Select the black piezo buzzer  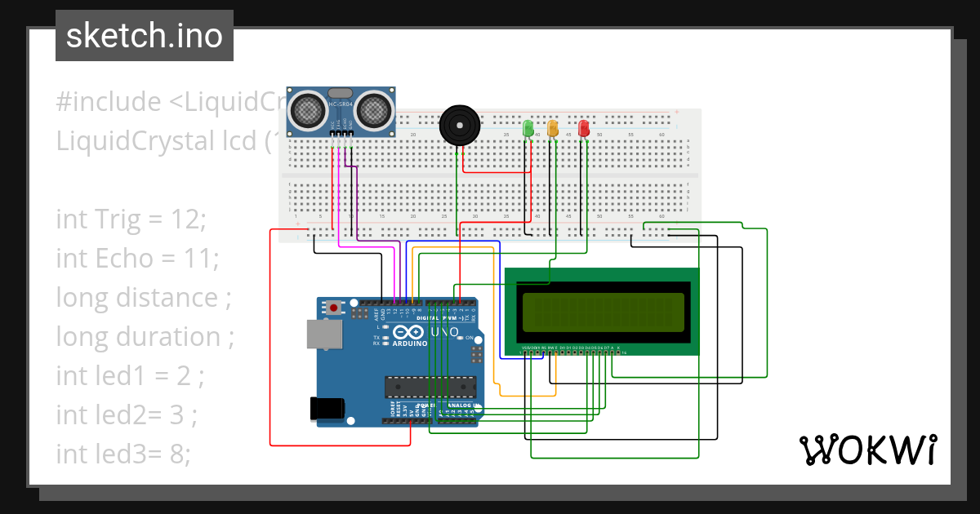[x=458, y=126]
